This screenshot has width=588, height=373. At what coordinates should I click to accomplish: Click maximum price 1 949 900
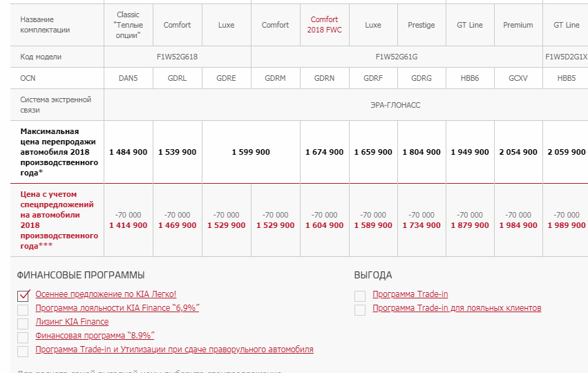click(x=470, y=152)
